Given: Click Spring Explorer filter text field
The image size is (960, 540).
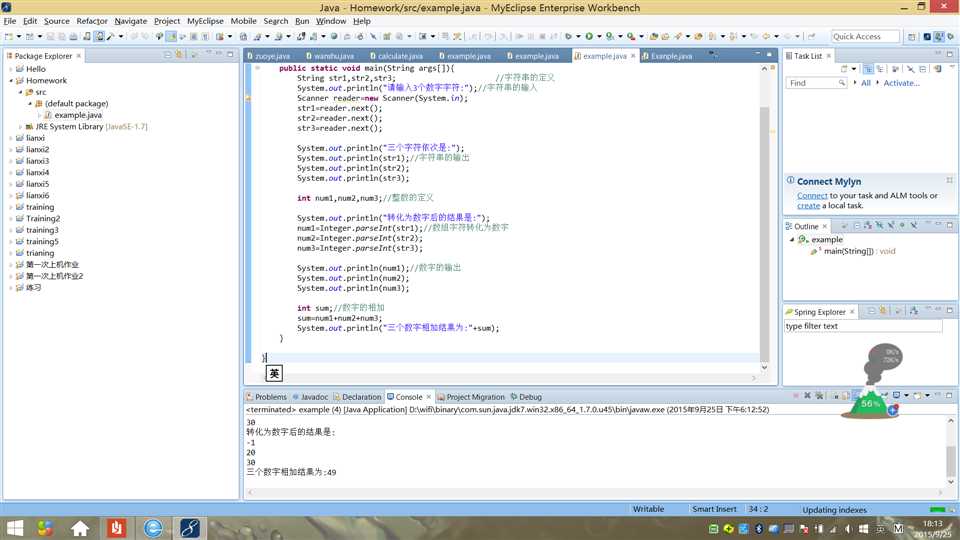Looking at the screenshot, I should point(863,326).
